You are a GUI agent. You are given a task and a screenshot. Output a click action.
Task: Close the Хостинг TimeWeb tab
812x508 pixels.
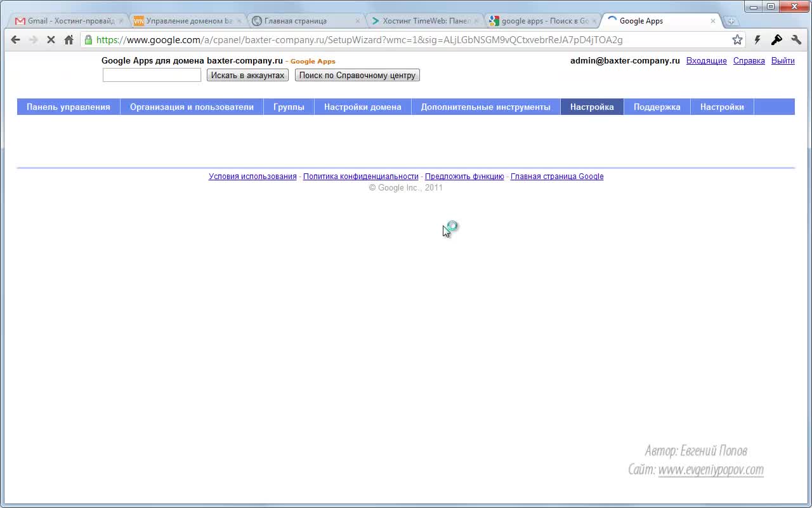(x=476, y=21)
